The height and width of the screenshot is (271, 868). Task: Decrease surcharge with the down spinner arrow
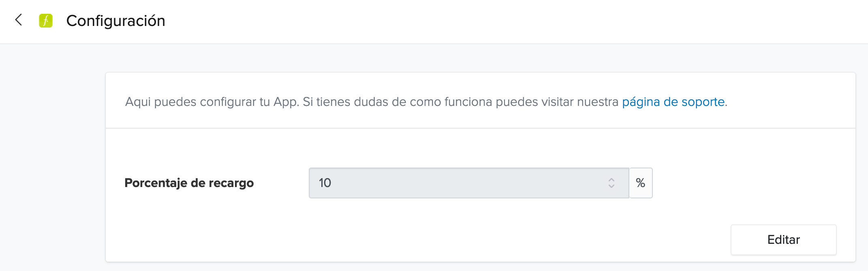611,186
